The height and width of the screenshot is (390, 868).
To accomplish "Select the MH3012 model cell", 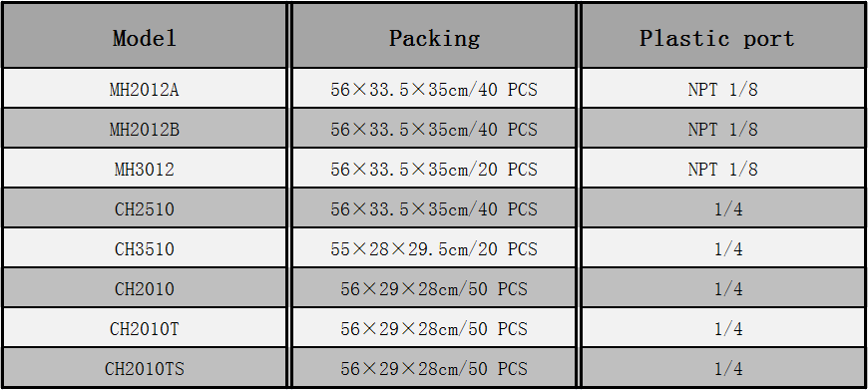I will click(x=145, y=169).
